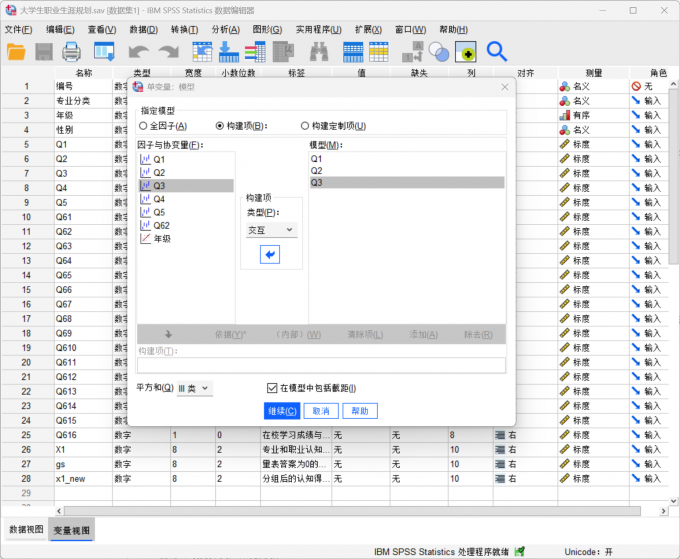
Task: Select Q2 in the 模型(M) list
Action: pos(407,170)
